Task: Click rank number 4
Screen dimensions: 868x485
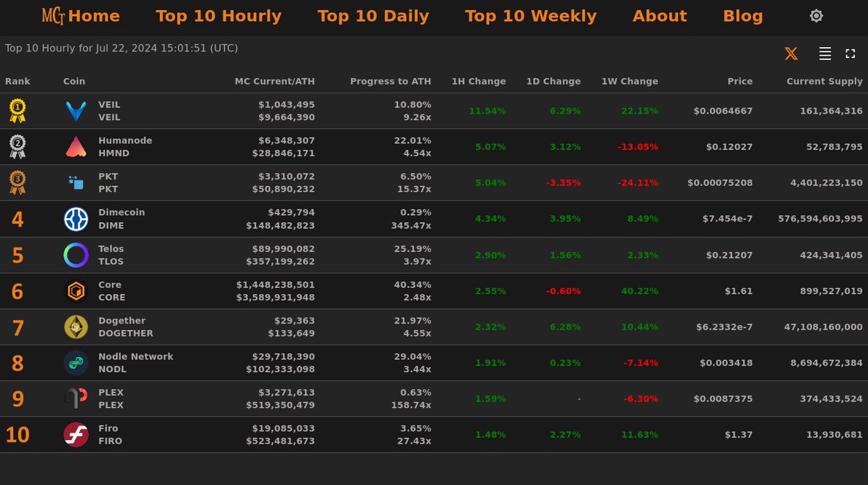Action: point(17,219)
